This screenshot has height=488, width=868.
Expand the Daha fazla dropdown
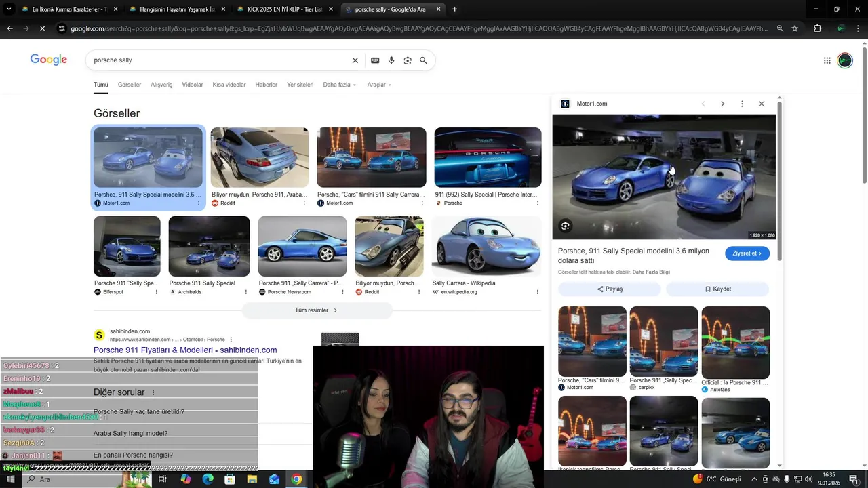pos(339,85)
